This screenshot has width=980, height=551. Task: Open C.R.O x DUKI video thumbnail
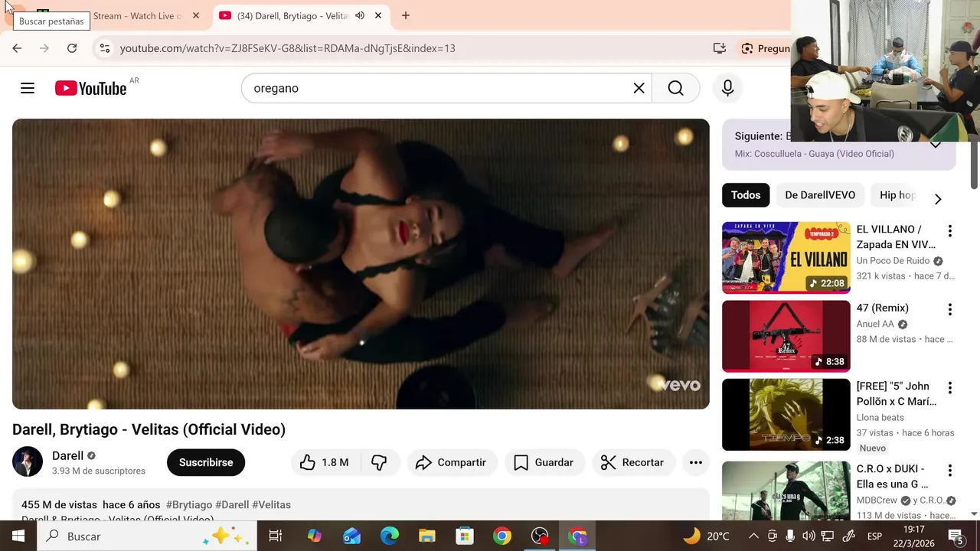click(786, 491)
